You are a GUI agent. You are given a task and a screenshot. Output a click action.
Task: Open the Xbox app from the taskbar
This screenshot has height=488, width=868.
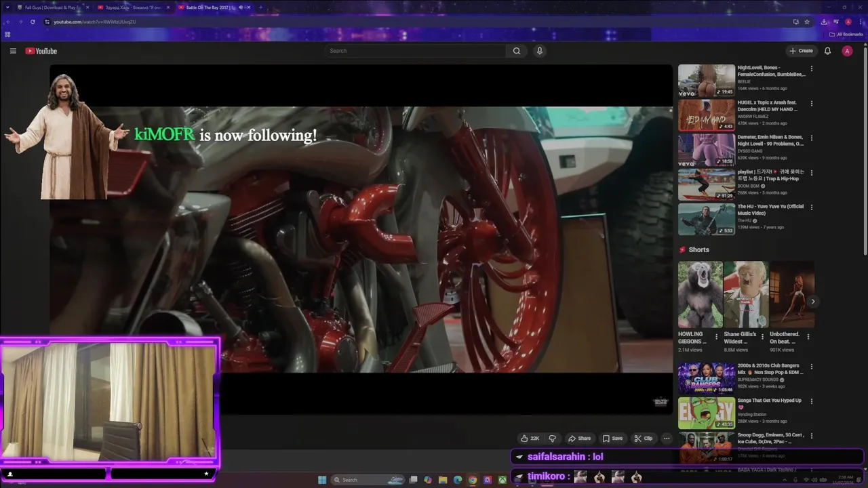(x=502, y=480)
